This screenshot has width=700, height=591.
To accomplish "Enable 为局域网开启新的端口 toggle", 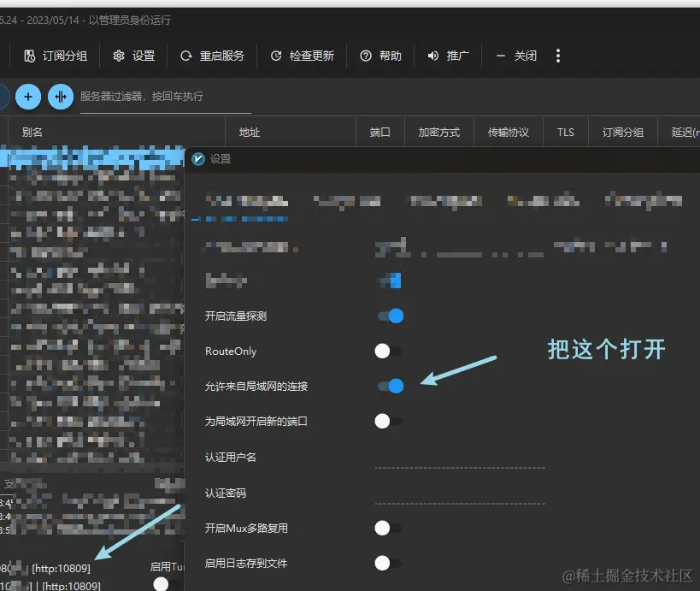I will 388,421.
